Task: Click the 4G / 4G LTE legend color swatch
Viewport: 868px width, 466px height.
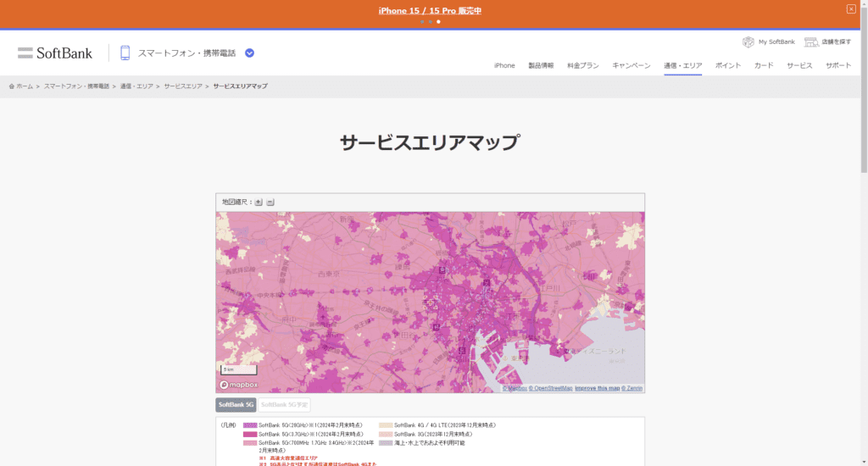Action: point(386,425)
